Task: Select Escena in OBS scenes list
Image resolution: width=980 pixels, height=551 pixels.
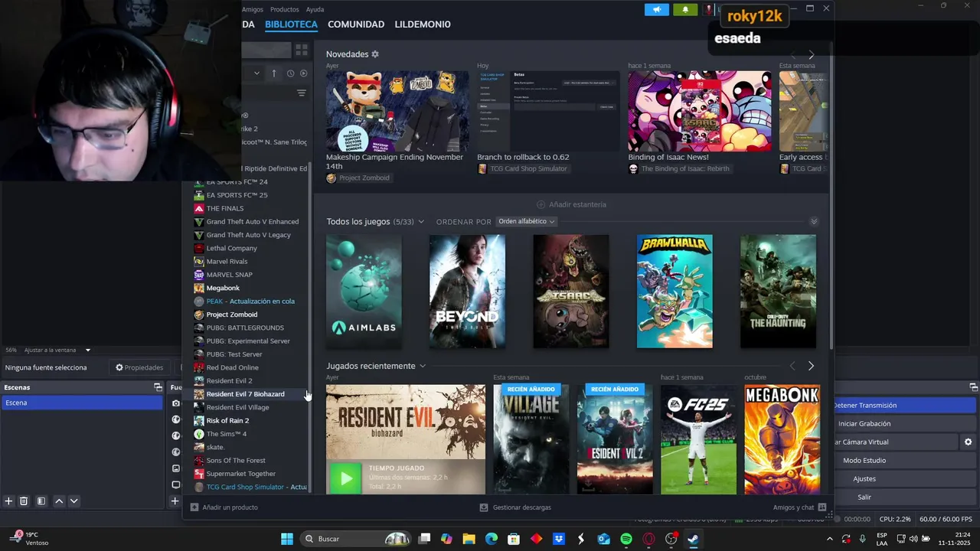Action: [x=81, y=403]
